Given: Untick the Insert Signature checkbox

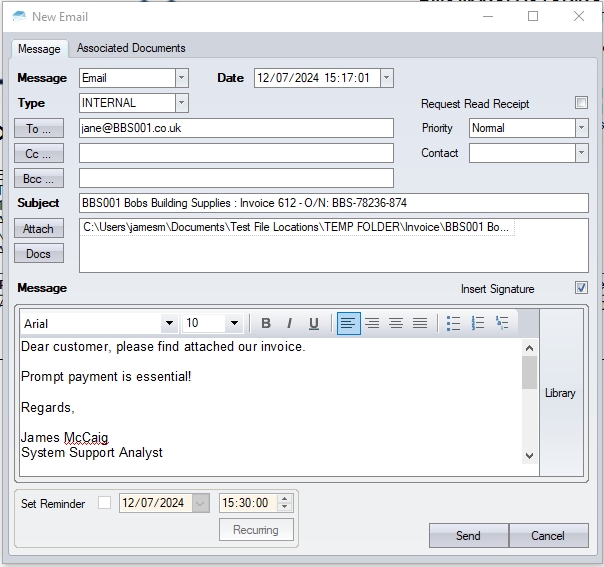Looking at the screenshot, I should pos(581,288).
